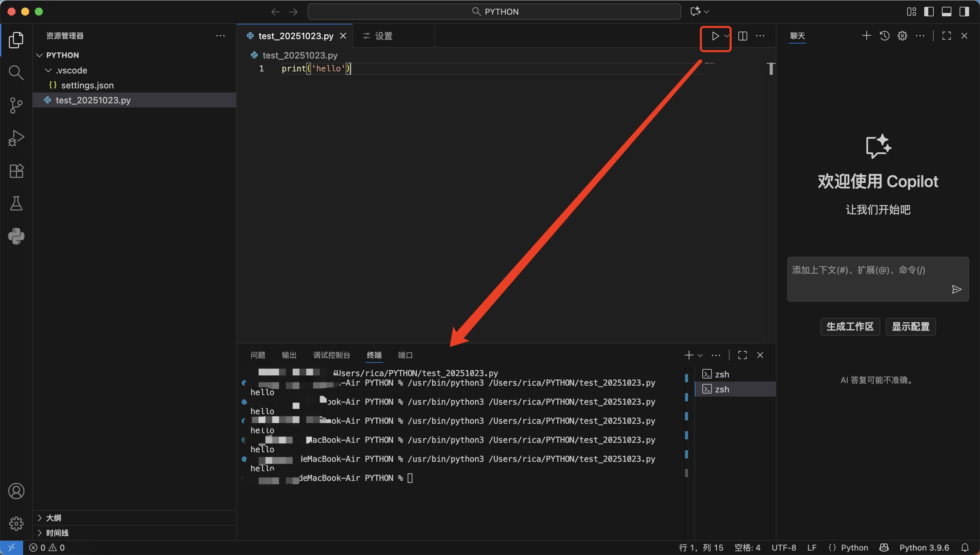Toggle the bottom panel visibility
The width and height of the screenshot is (980, 555).
click(x=946, y=12)
